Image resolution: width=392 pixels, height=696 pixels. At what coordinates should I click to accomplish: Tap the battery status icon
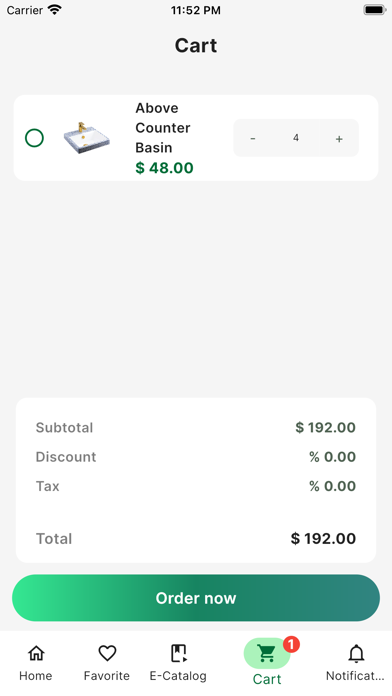(x=374, y=10)
